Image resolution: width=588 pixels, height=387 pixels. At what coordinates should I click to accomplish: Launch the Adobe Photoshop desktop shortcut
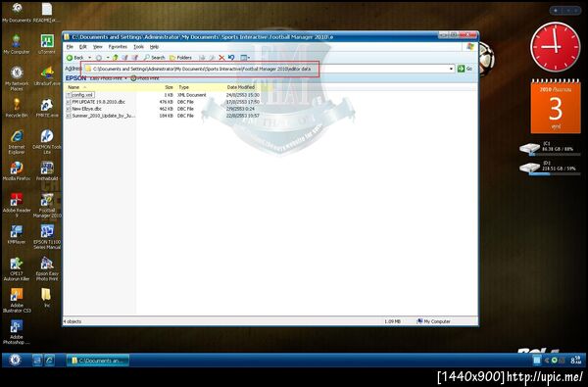[x=16, y=332]
